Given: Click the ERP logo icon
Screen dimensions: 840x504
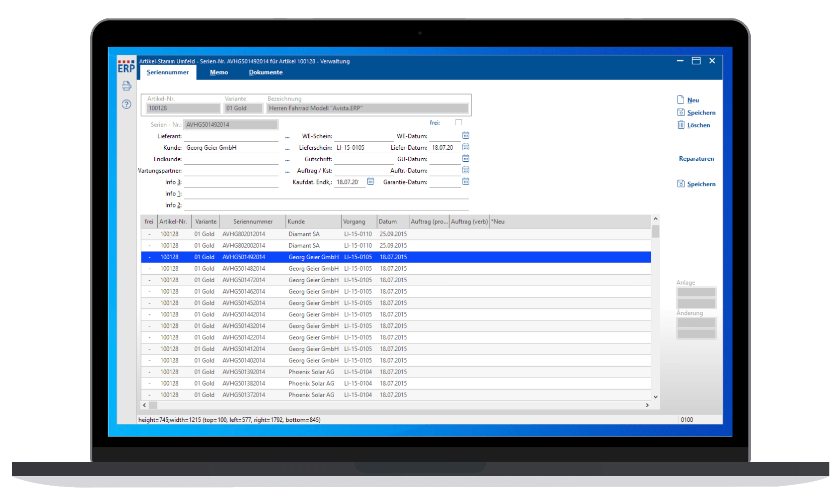Looking at the screenshot, I should coord(126,66).
